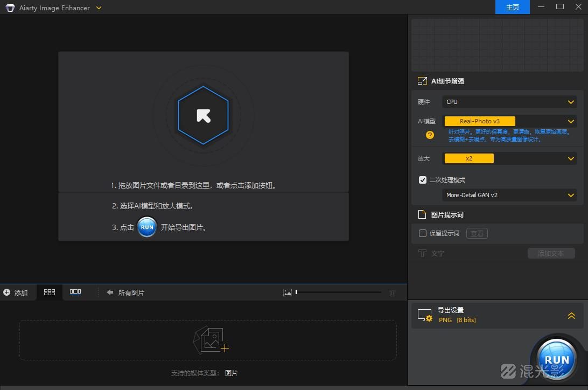This screenshot has height=390, width=588.
Task: Click the add-image placeholder icon
Action: point(211,340)
